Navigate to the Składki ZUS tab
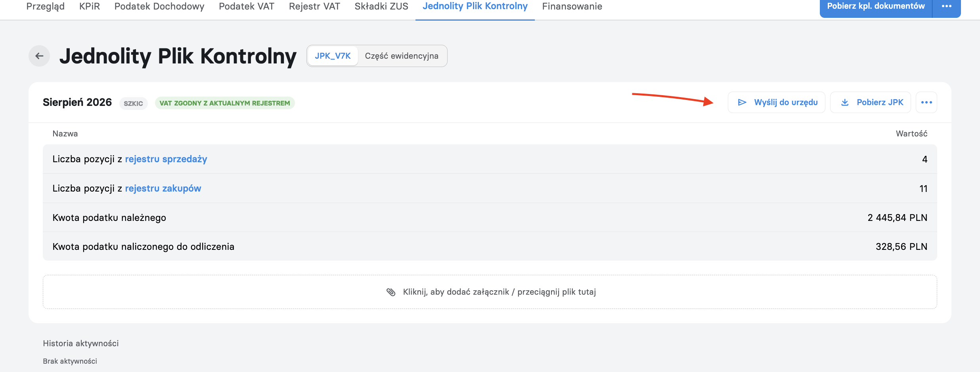Screen dimensions: 980x372 tap(381, 6)
